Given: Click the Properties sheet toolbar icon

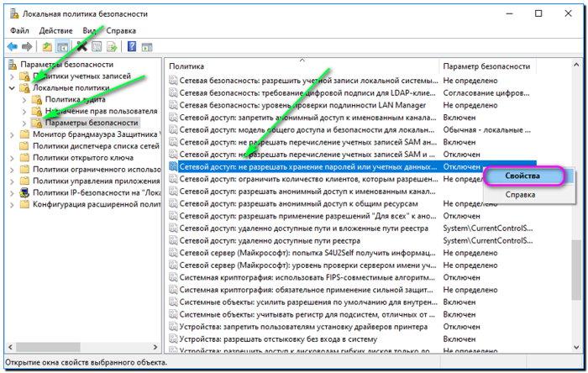Looking at the screenshot, I should (x=97, y=47).
